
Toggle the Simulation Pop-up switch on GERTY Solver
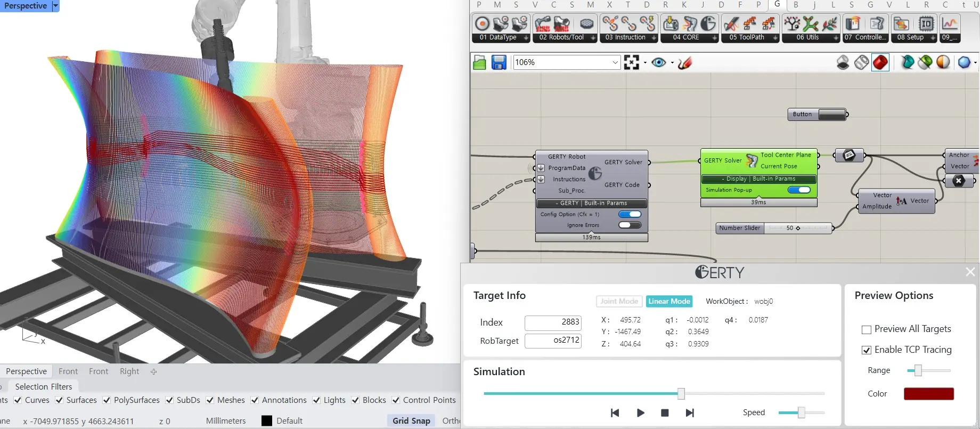(x=799, y=190)
